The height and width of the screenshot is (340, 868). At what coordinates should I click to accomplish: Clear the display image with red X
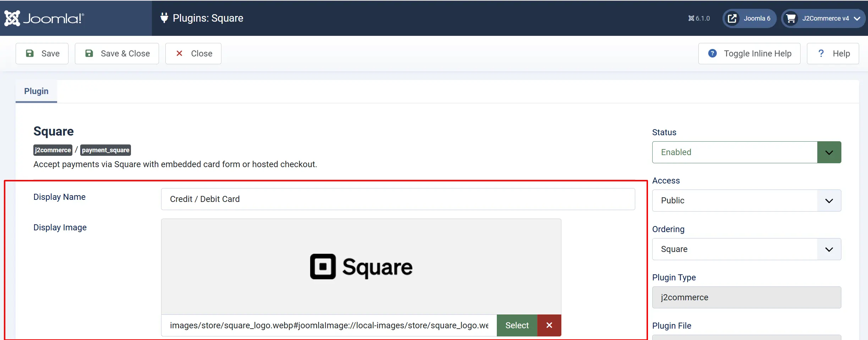[x=549, y=325]
